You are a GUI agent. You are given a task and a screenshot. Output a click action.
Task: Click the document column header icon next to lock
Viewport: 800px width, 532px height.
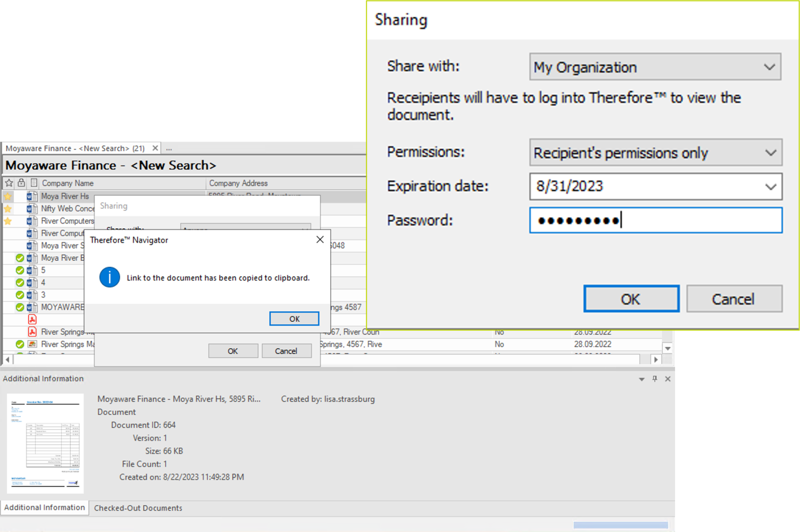pos(33,183)
